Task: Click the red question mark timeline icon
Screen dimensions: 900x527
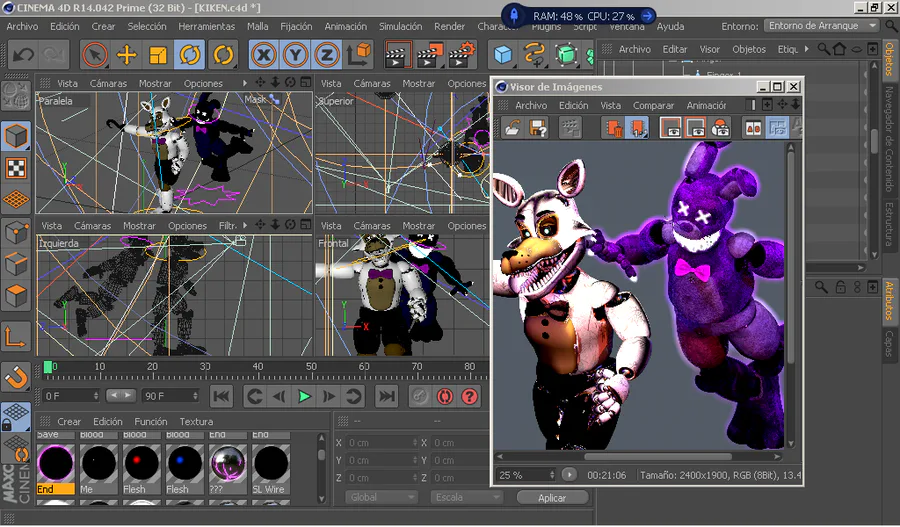Action: [x=470, y=396]
